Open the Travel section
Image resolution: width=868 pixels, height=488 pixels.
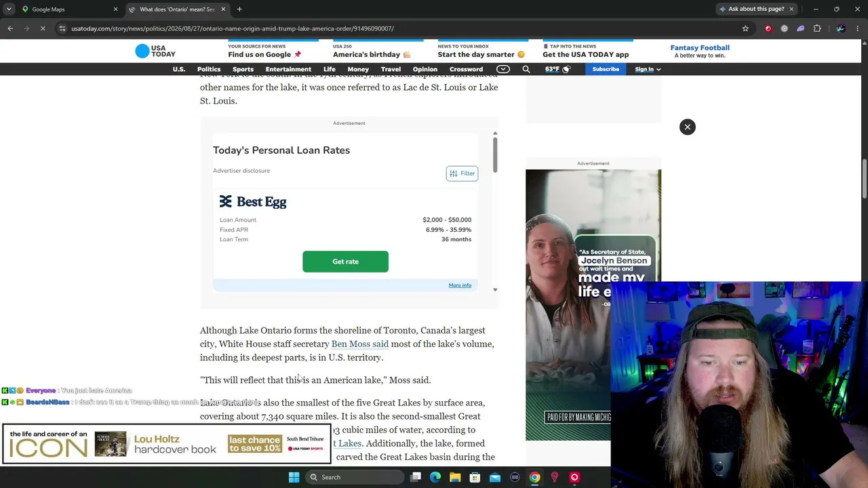coord(391,69)
